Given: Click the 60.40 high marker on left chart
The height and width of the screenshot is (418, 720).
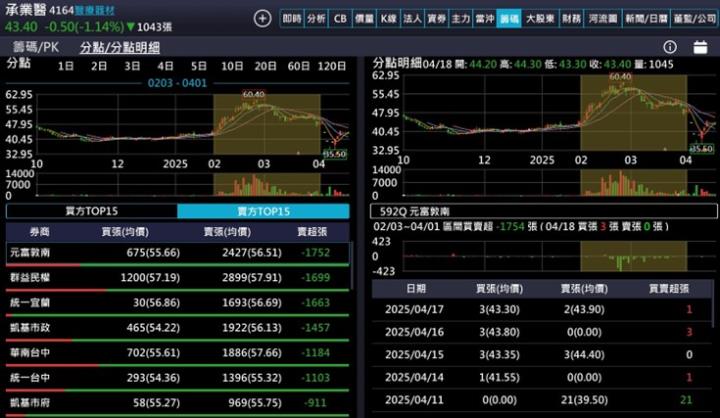Looking at the screenshot, I should [253, 94].
